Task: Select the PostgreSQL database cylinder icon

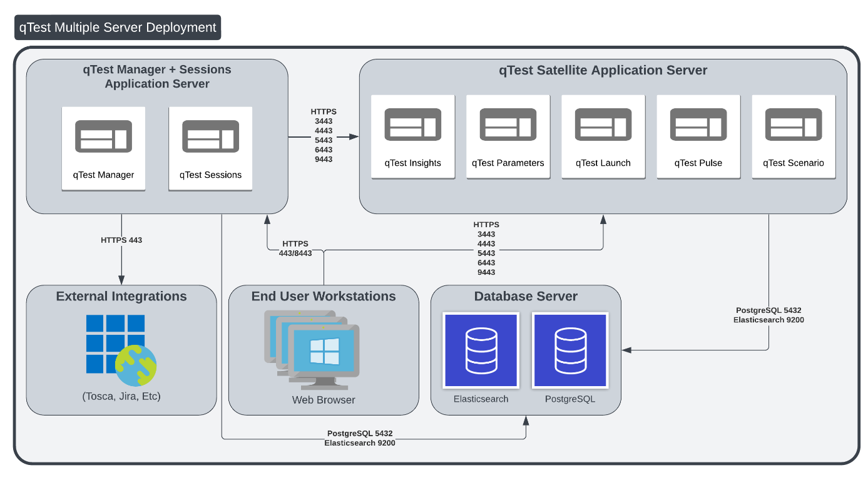Action: tap(570, 350)
